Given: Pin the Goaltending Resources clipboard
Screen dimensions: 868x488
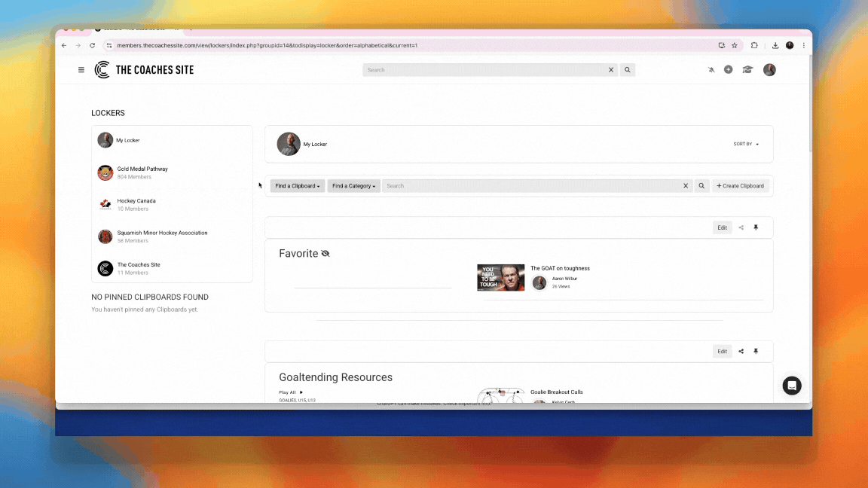Looking at the screenshot, I should pyautogui.click(x=756, y=352).
